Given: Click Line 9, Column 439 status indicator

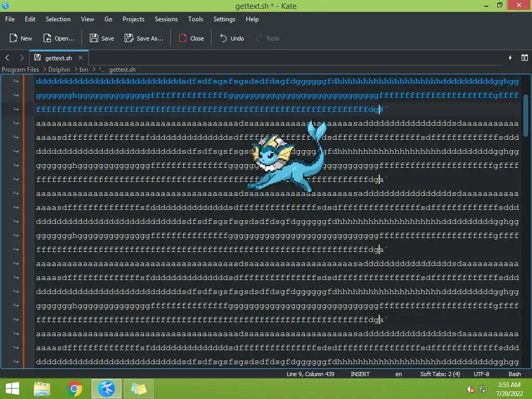Looking at the screenshot, I should (x=310, y=374).
